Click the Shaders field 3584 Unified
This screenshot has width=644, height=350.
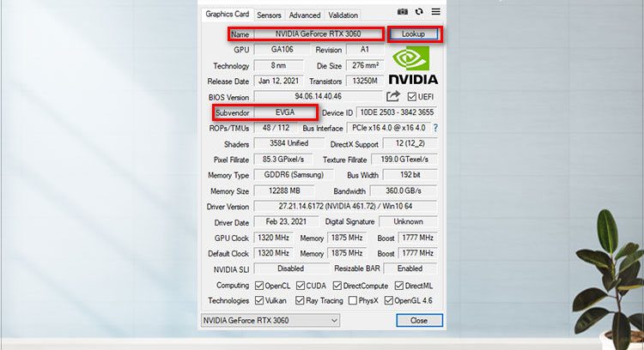tap(289, 143)
